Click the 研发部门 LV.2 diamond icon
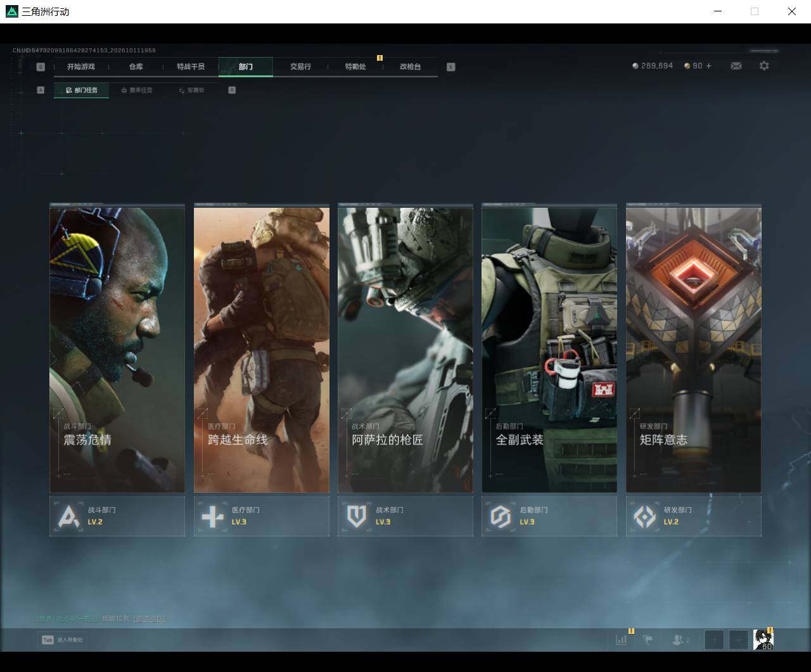The width and height of the screenshot is (811, 672). [x=645, y=517]
